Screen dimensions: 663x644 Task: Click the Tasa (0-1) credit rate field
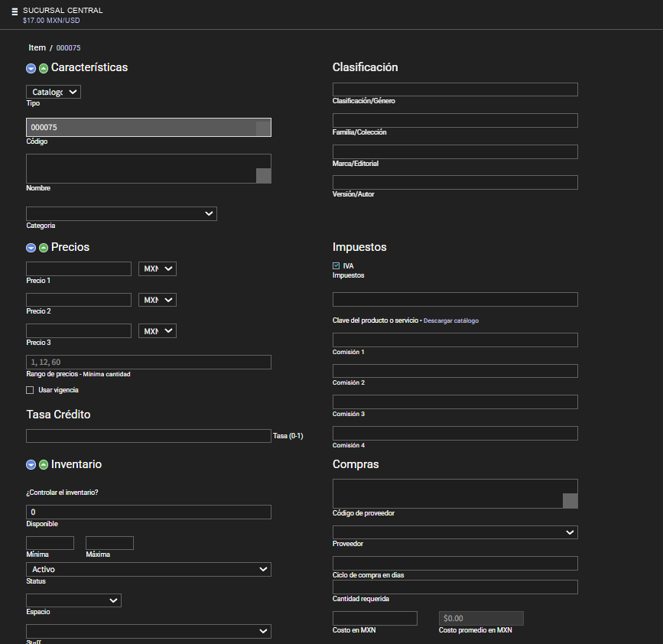pos(148,436)
